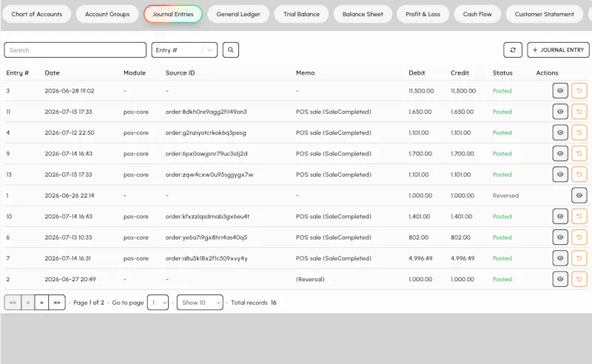View journal entry 6 details

point(560,237)
